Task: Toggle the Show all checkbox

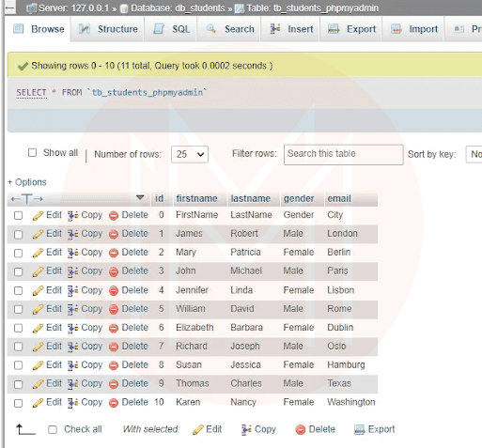Action: click(x=32, y=153)
